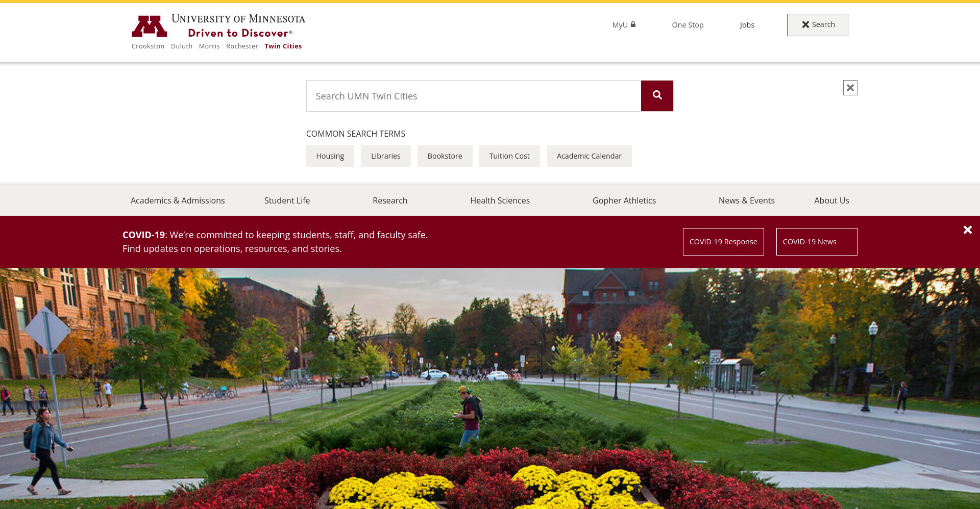Select the Academic Calendar search term
This screenshot has height=509, width=980.
(x=589, y=156)
